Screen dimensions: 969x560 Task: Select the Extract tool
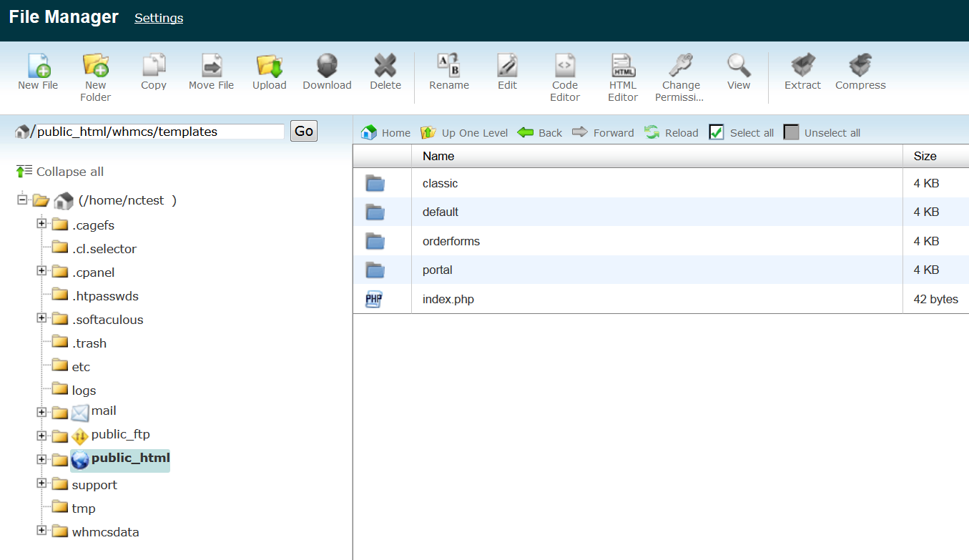[803, 66]
